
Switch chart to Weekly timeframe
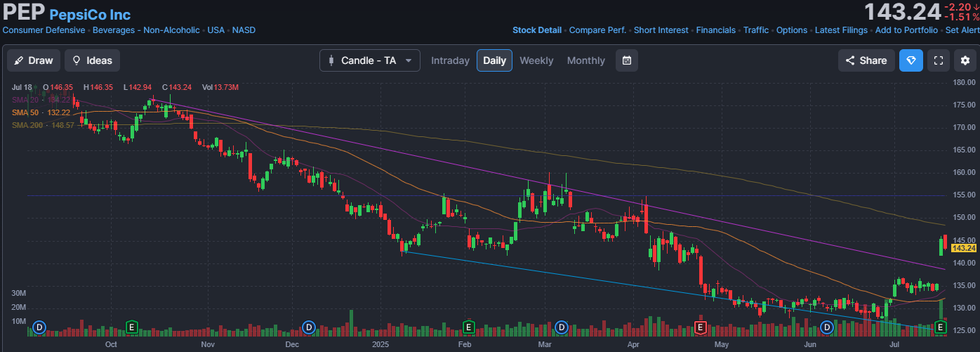pyautogui.click(x=536, y=60)
